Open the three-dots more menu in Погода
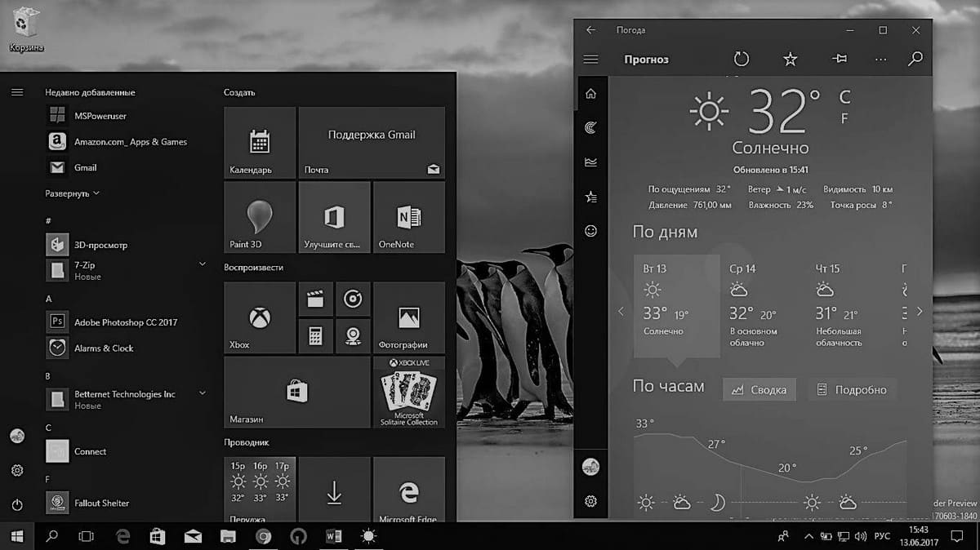The height and width of the screenshot is (550, 980). [x=880, y=59]
